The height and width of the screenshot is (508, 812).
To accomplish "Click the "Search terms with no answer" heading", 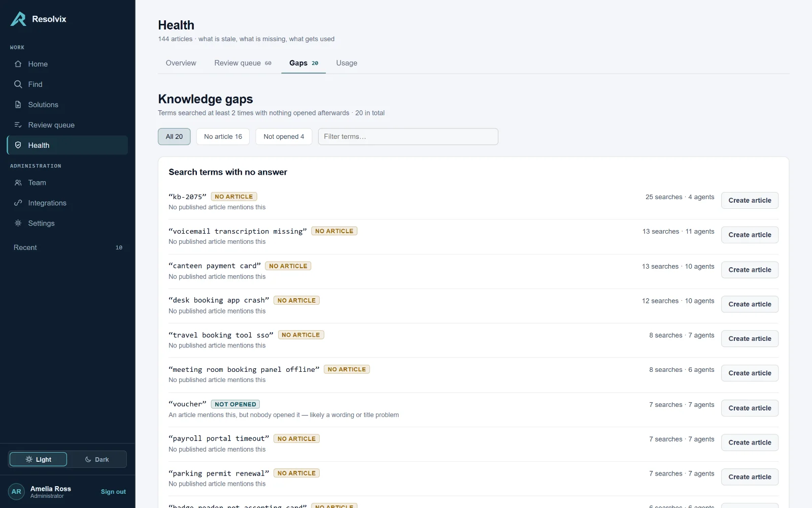I will (x=228, y=172).
